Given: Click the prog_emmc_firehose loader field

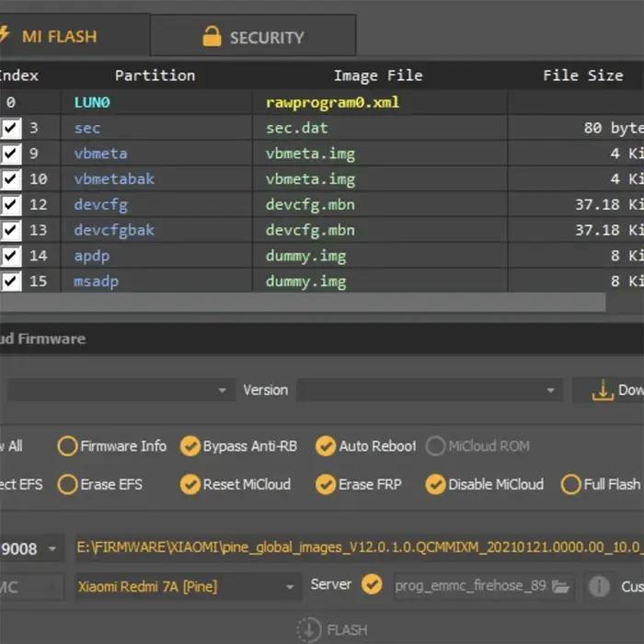Looking at the screenshot, I should 471,586.
